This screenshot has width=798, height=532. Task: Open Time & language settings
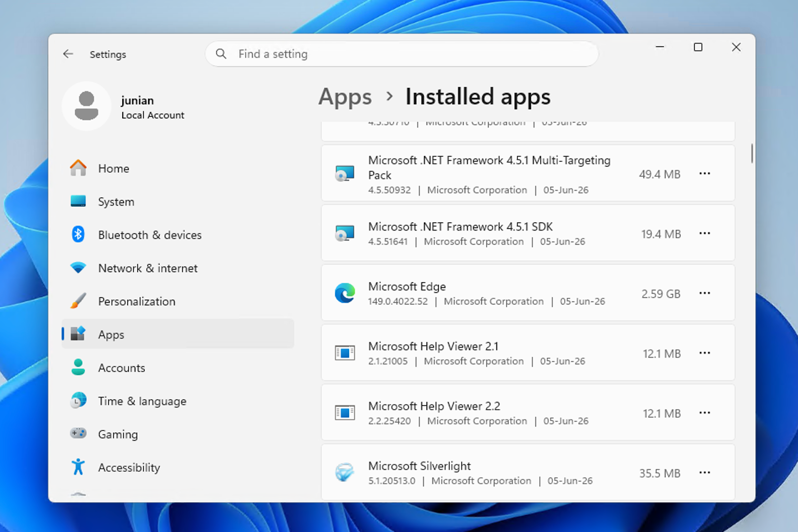point(178,401)
